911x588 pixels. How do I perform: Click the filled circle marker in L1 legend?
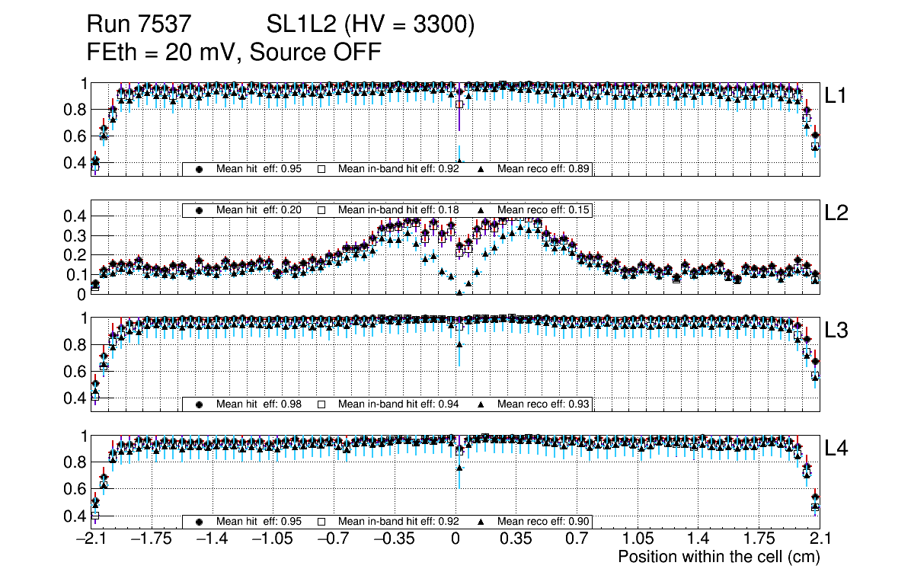199,169
